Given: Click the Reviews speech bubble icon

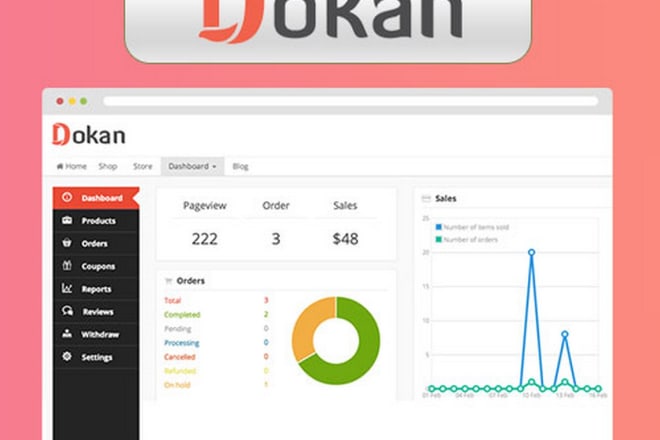Looking at the screenshot, I should click(67, 311).
